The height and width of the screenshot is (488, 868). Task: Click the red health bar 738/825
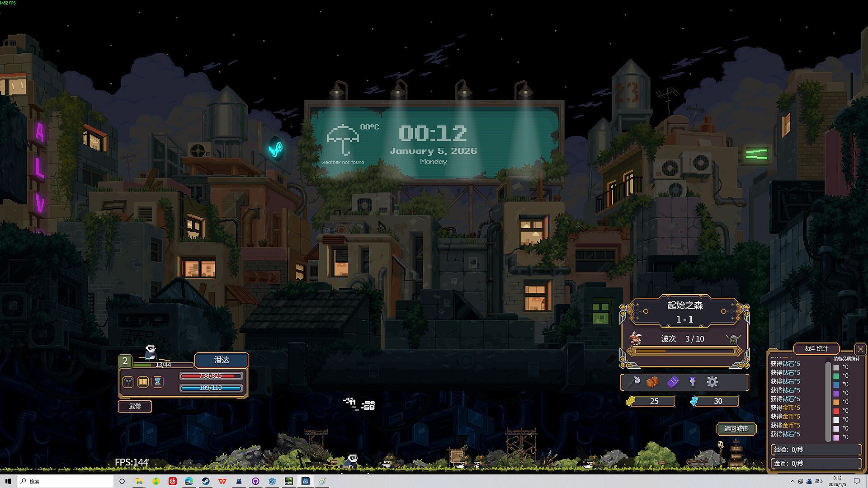(x=211, y=376)
